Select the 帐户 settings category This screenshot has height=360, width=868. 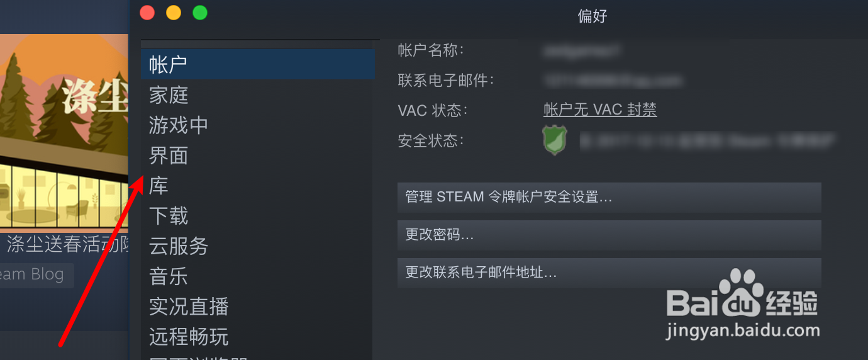(258, 64)
